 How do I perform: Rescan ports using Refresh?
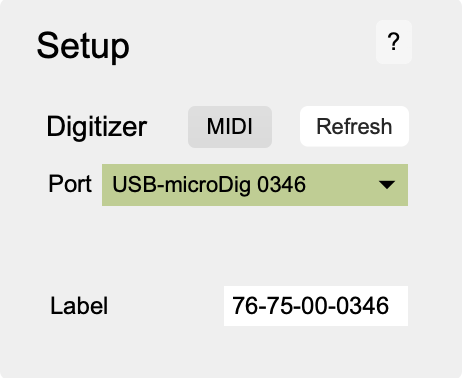(354, 126)
